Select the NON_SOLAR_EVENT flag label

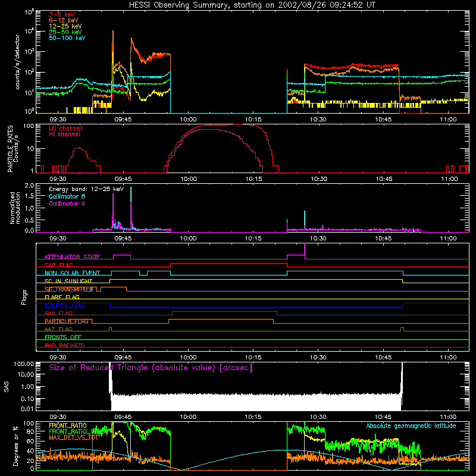[x=72, y=273]
